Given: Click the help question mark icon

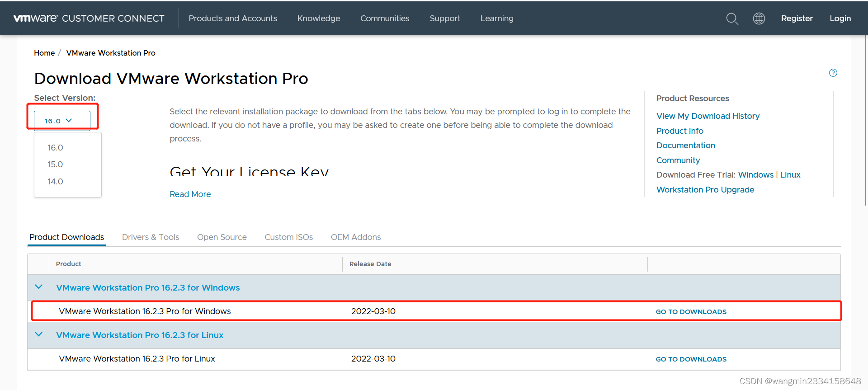Looking at the screenshot, I should (833, 73).
